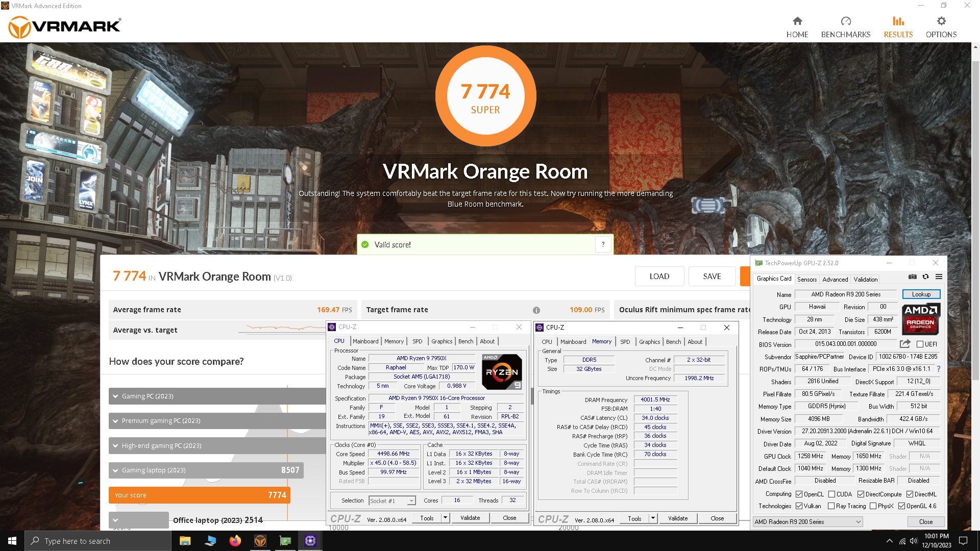Take a GPU-Z screenshot with camera icon
Image resolution: width=980 pixels, height=551 pixels.
point(913,277)
